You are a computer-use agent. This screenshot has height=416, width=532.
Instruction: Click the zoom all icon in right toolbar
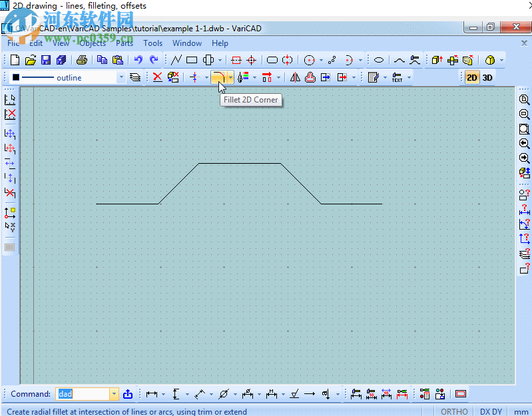tap(524, 129)
